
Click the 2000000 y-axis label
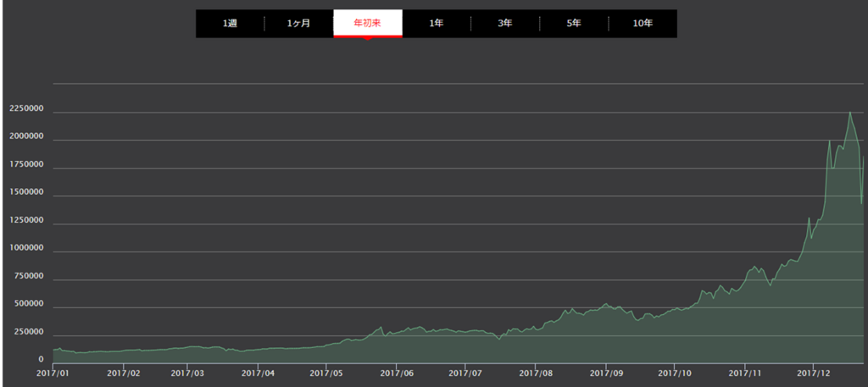coord(26,136)
